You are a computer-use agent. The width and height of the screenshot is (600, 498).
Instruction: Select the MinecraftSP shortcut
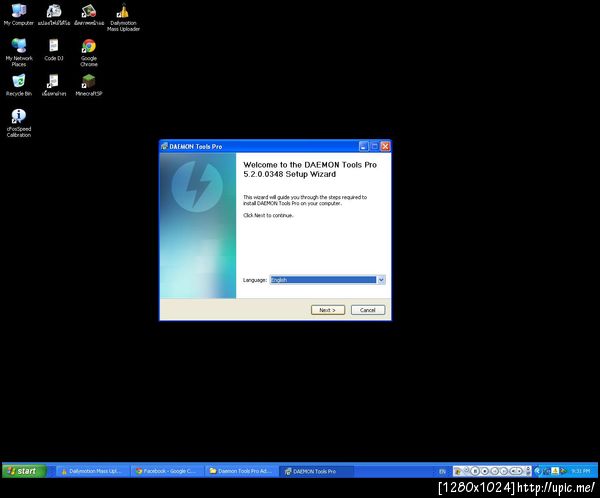click(88, 85)
